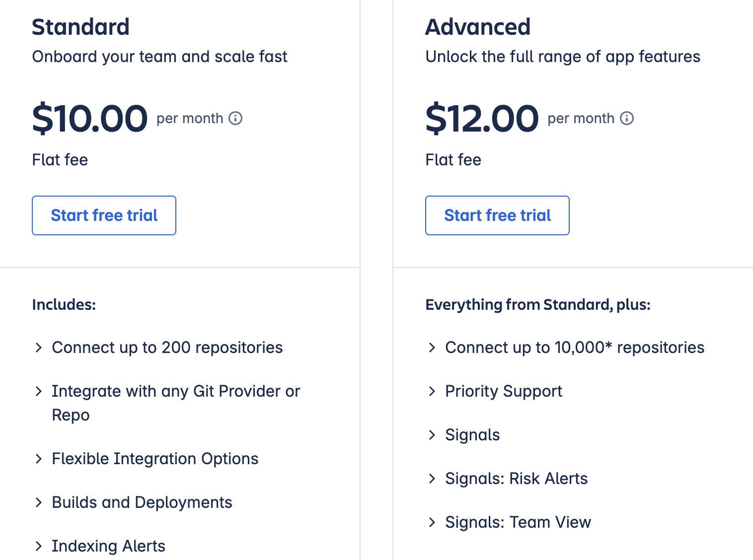753x560 pixels.
Task: Click the chevron next to 'Connect up to 200 repositories'
Action: pyautogui.click(x=39, y=348)
